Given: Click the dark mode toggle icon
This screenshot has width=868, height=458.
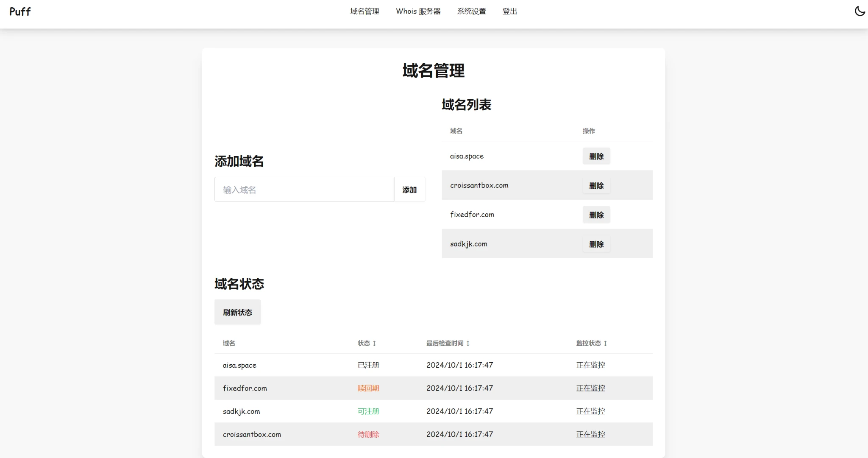Looking at the screenshot, I should pyautogui.click(x=856, y=11).
